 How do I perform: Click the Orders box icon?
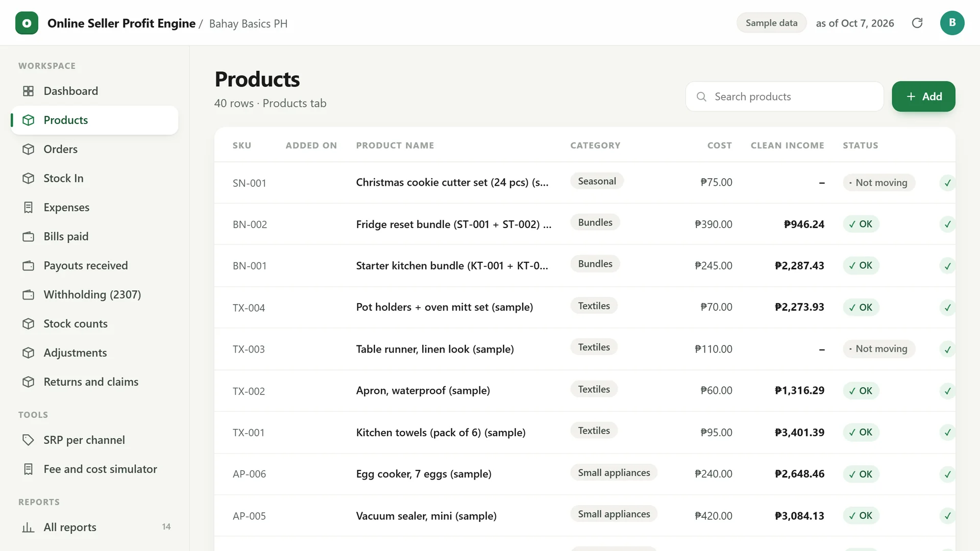click(29, 149)
